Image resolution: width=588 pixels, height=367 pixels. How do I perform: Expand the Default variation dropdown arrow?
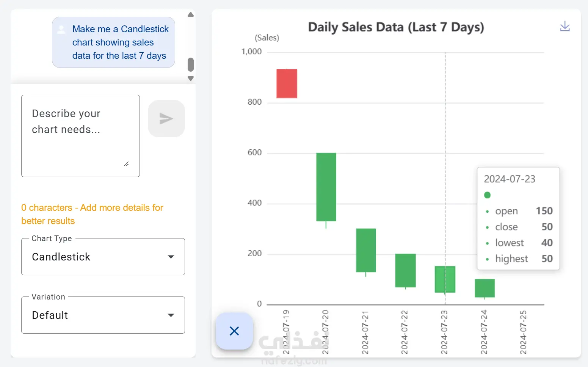(171, 315)
